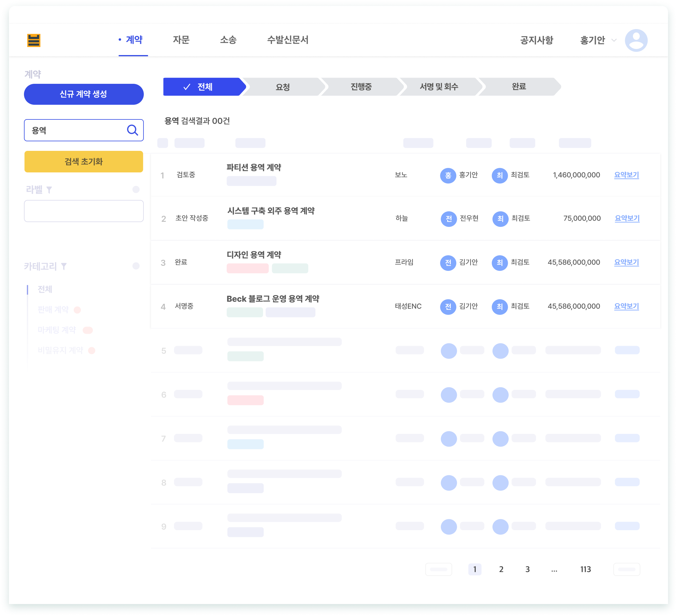Click the round toggle next to 카테고리
The image size is (677, 616).
[x=136, y=266]
